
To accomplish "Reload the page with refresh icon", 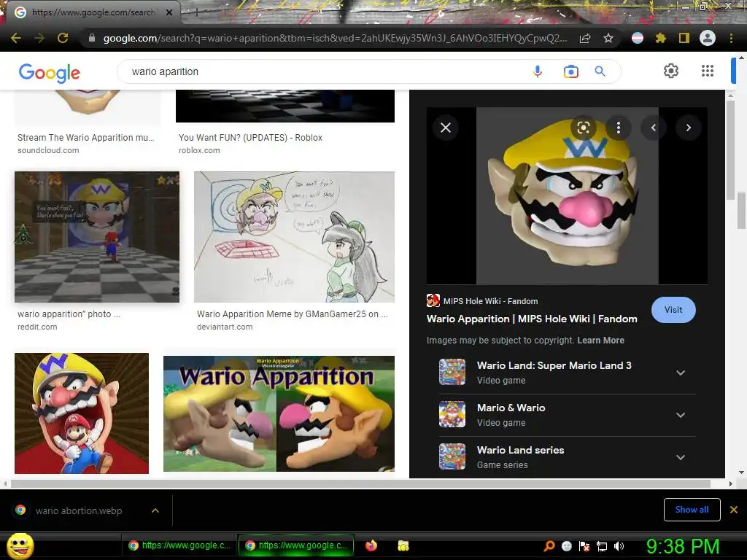I will pos(63,38).
